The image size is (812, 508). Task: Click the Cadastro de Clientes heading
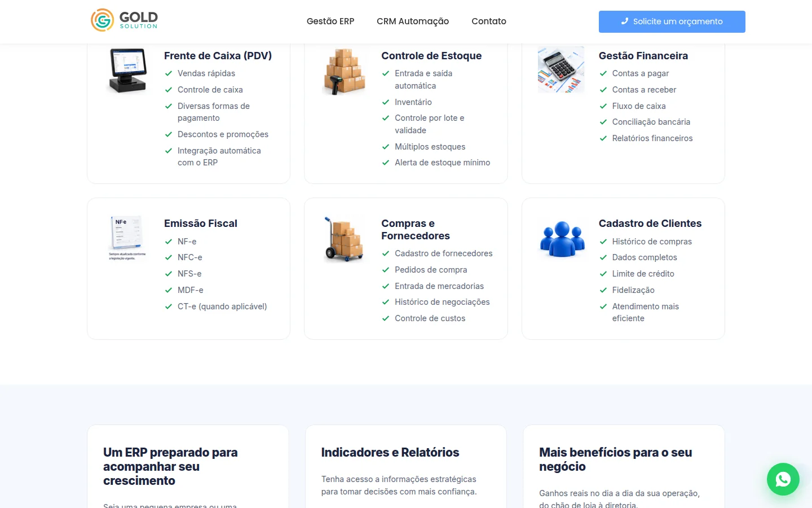pos(650,224)
